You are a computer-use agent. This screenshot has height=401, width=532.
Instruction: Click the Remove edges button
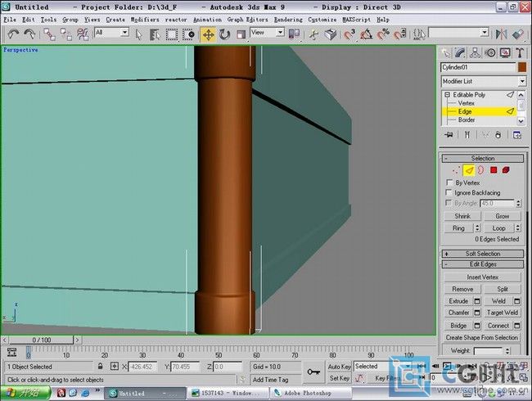[462, 289]
